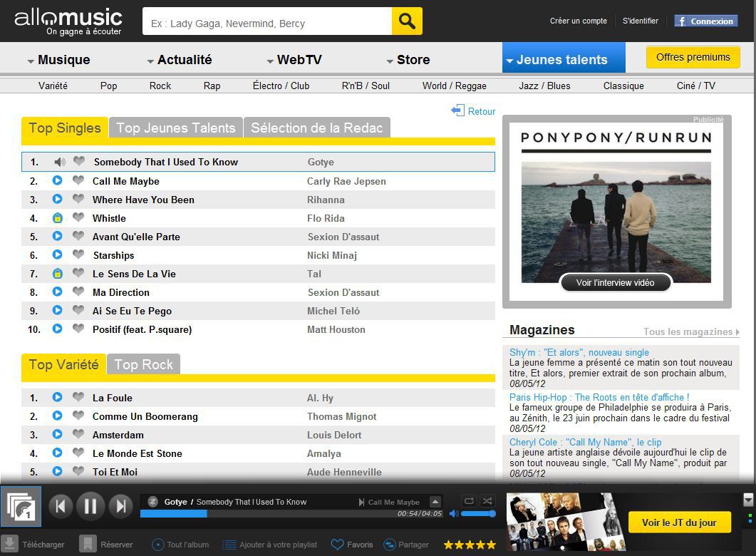Play Where Have You Been by Rihanna
Screen dimensions: 756x556
[x=58, y=199]
